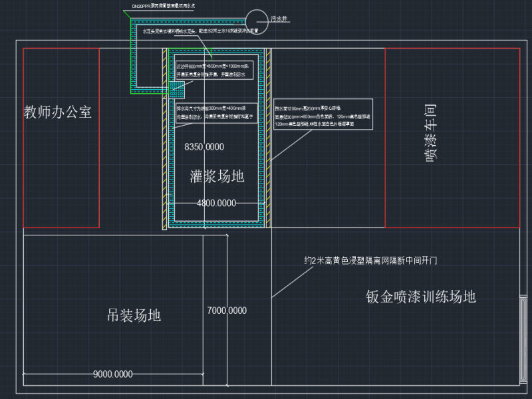Click the 吊装场地 text label

tap(134, 315)
